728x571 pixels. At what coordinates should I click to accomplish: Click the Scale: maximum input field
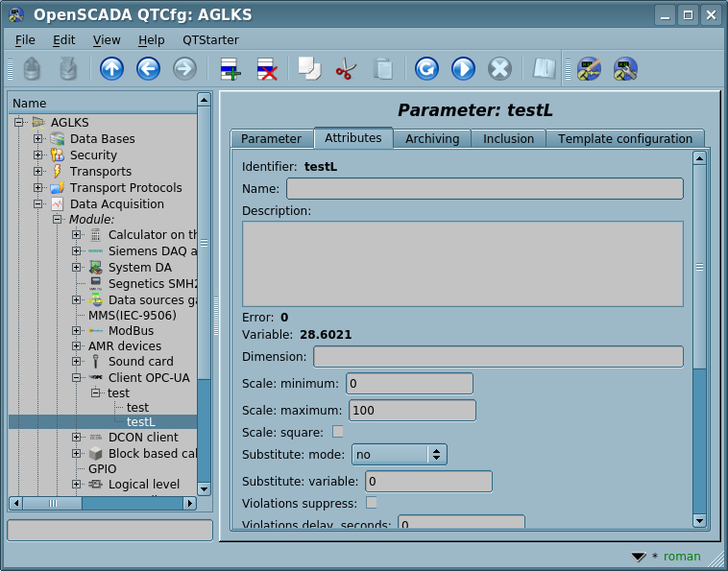(410, 411)
